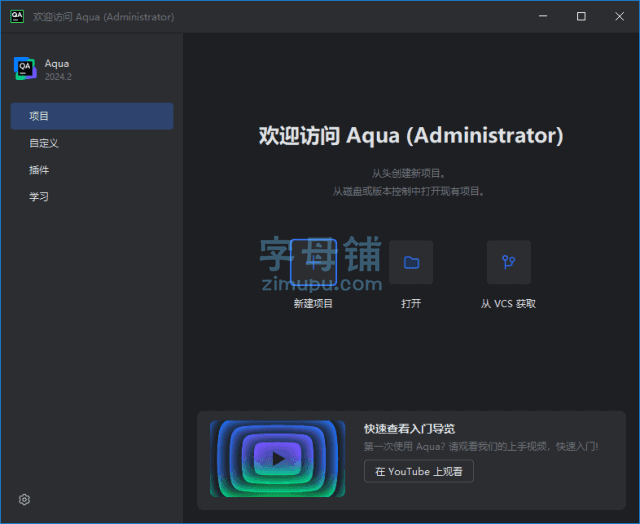Screen dimensions: 640x524
Task: Click the New Project plus icon
Action: (x=313, y=262)
